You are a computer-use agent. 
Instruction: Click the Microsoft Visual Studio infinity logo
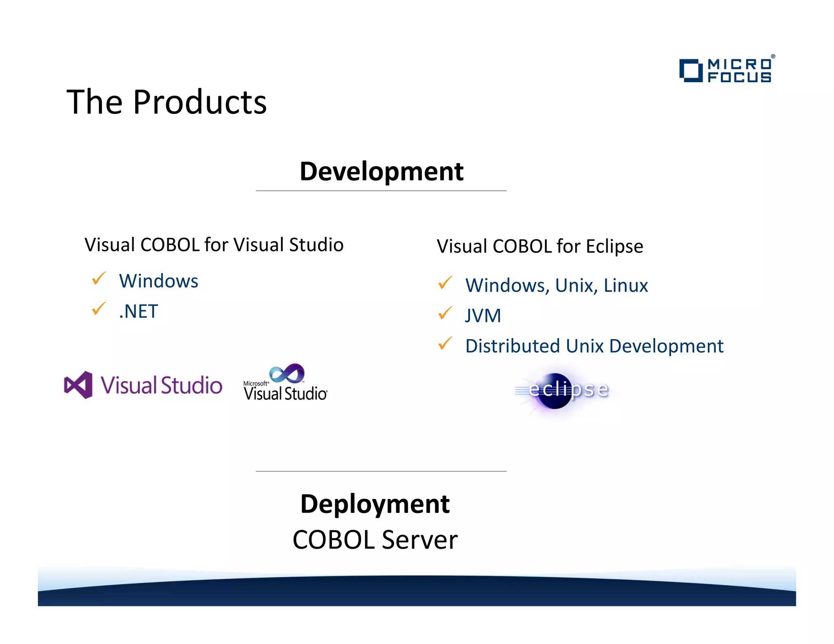(285, 383)
